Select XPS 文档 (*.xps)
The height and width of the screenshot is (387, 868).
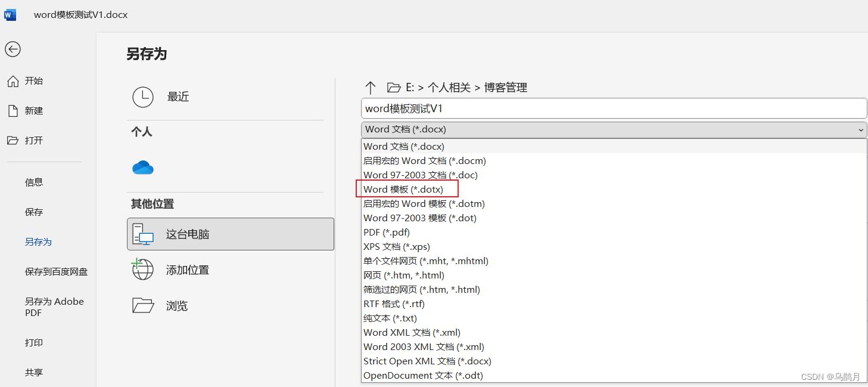(614, 246)
